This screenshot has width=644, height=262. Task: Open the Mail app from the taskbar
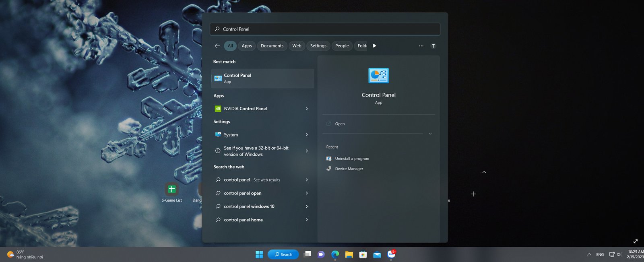[377, 254]
